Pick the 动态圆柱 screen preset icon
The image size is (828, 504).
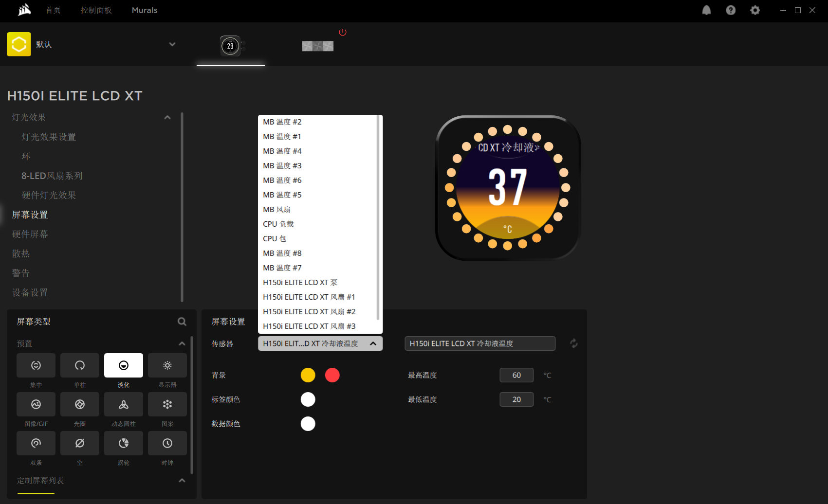(x=124, y=404)
